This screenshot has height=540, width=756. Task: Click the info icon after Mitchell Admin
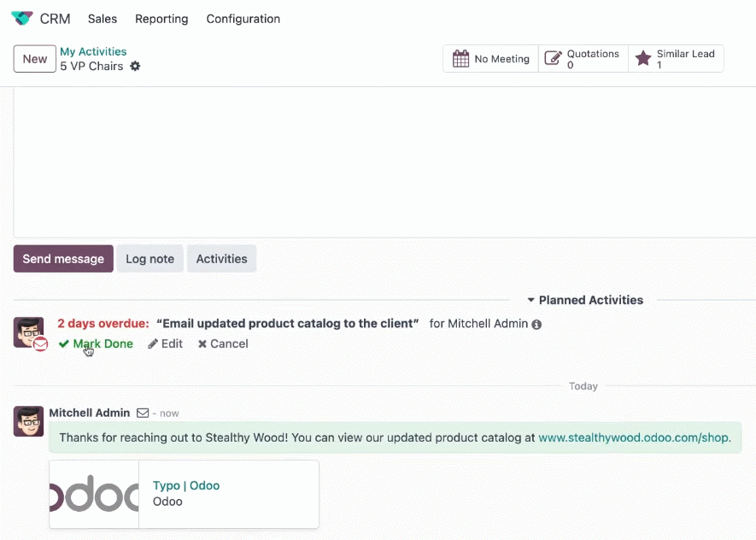point(536,325)
